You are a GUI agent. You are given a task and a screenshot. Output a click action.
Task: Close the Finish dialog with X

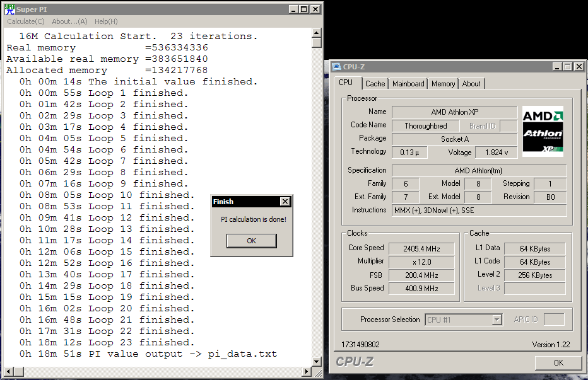click(x=285, y=202)
